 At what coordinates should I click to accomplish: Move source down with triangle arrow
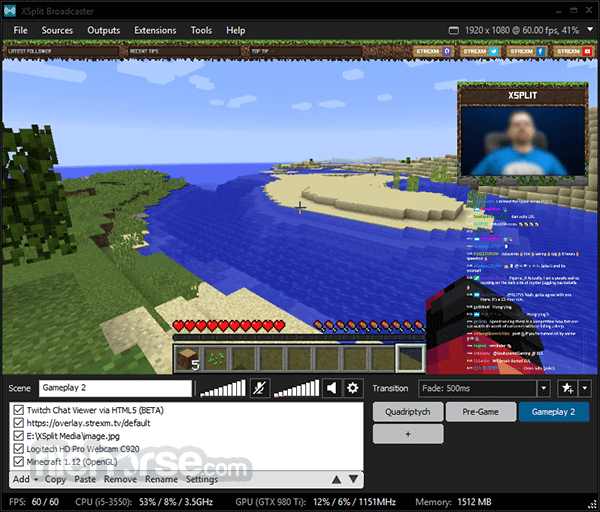[x=354, y=479]
